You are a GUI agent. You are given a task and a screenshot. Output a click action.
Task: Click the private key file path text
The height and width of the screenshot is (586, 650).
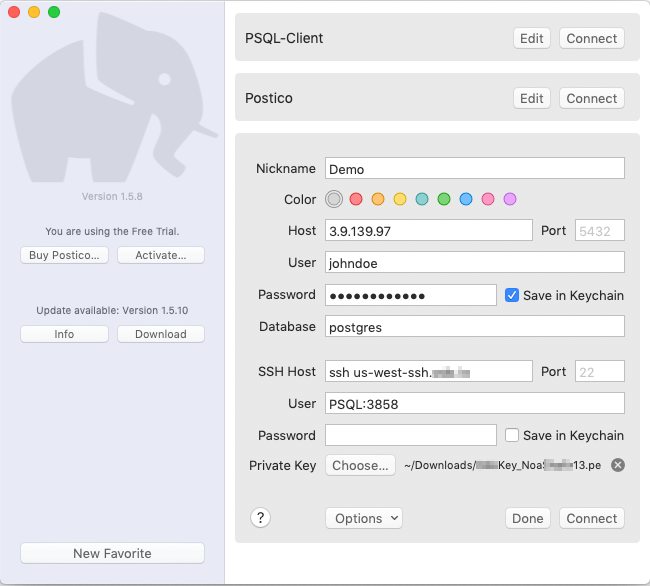(x=502, y=465)
